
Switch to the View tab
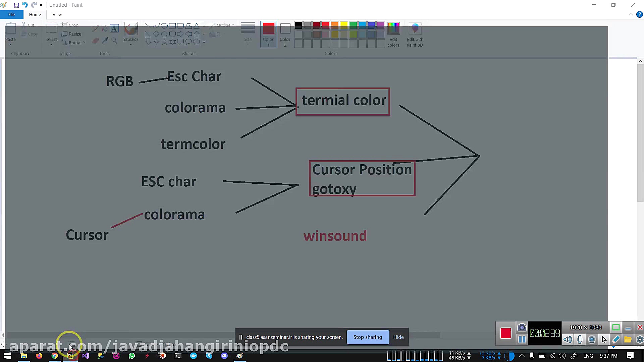57,14
